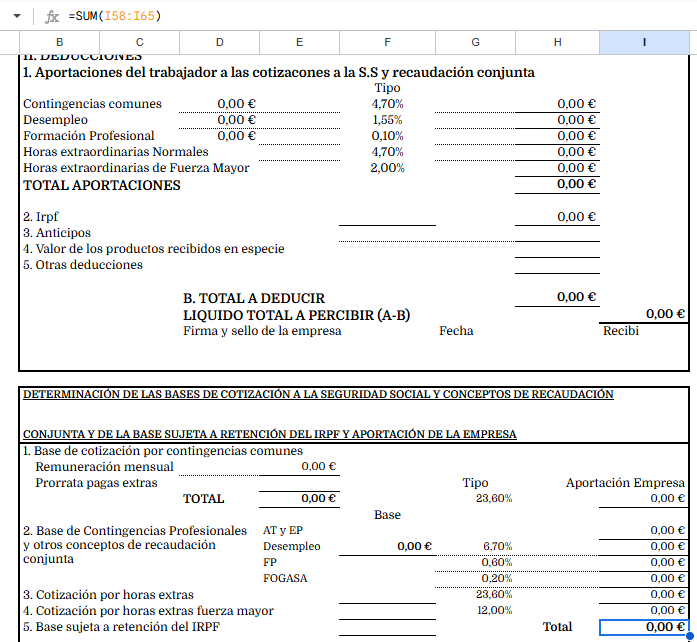Click '4. Cotización por horas extras fuerza mayor'
Viewport: 697px width, 642px height.
click(x=148, y=611)
